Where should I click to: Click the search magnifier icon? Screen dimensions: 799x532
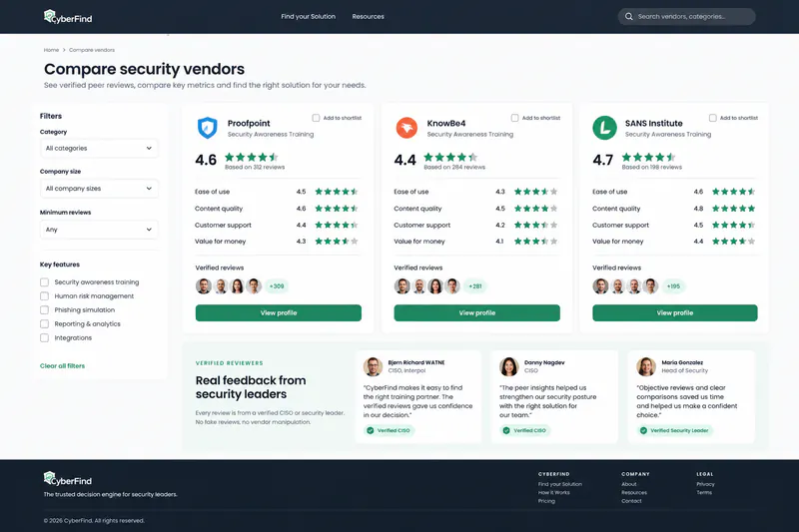629,16
